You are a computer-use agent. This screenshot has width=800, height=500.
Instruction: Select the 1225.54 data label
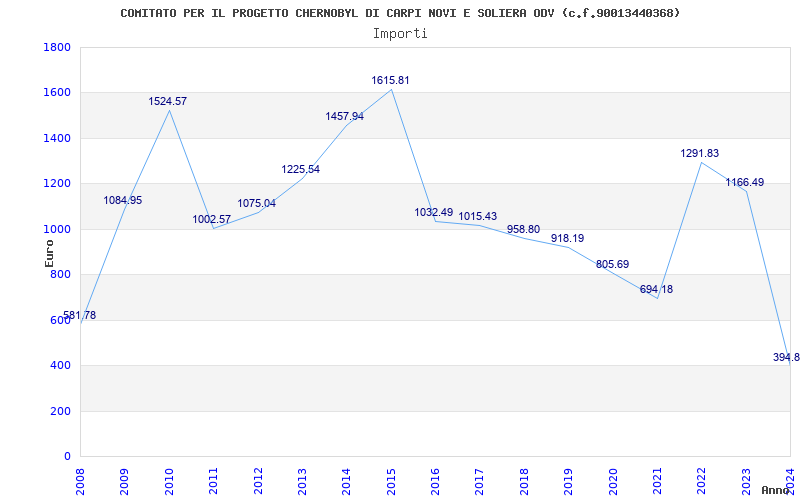(x=301, y=169)
